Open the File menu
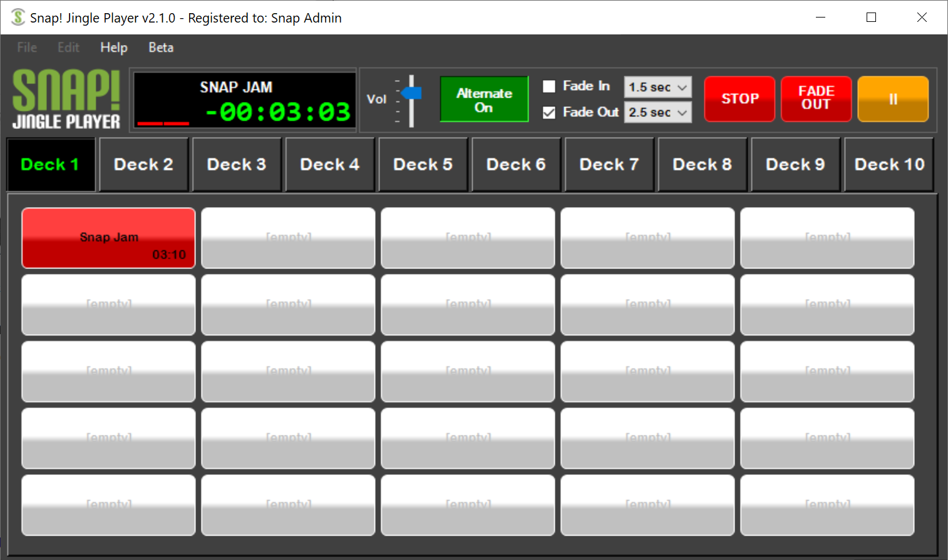 [27, 48]
